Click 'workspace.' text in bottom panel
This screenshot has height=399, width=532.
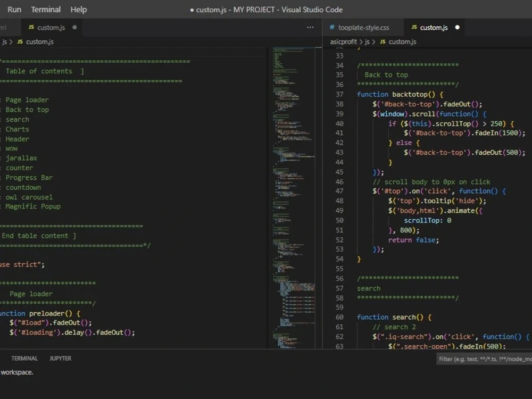pyautogui.click(x=16, y=372)
